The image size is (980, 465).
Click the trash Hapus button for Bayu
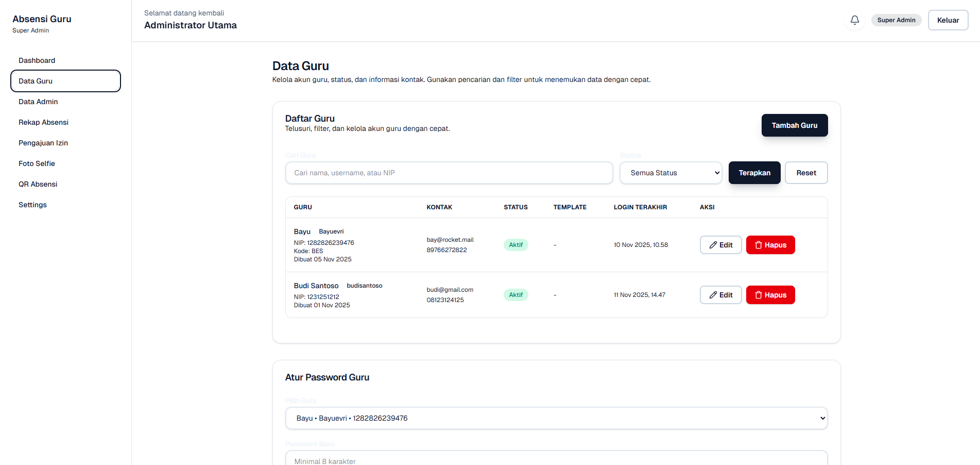click(770, 245)
